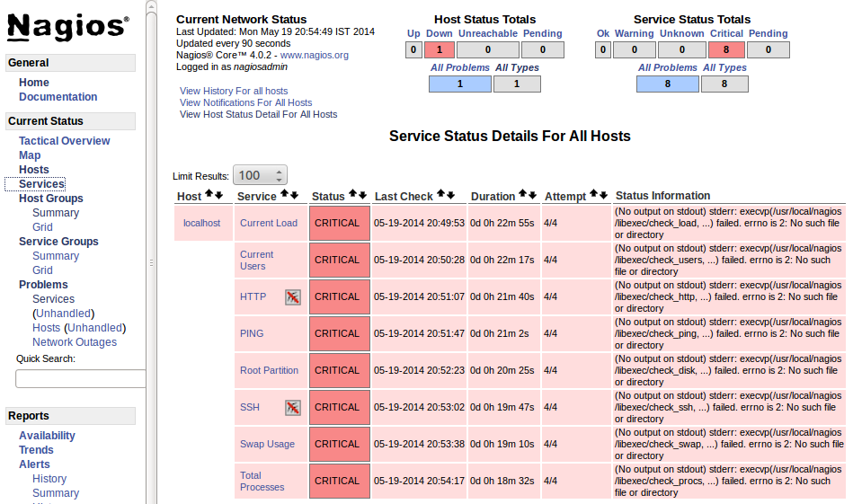853x504 pixels.
Task: Open Alerts under Reports
Action: [x=34, y=464]
